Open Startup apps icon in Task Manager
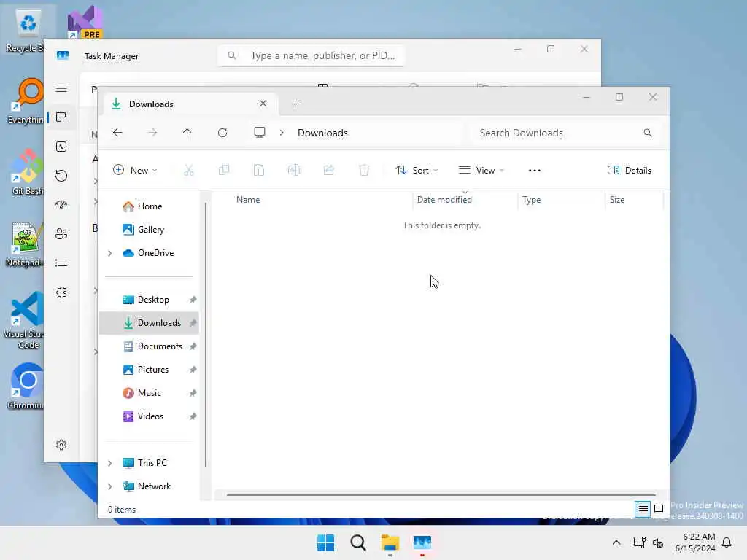The height and width of the screenshot is (560, 747). pyautogui.click(x=61, y=205)
